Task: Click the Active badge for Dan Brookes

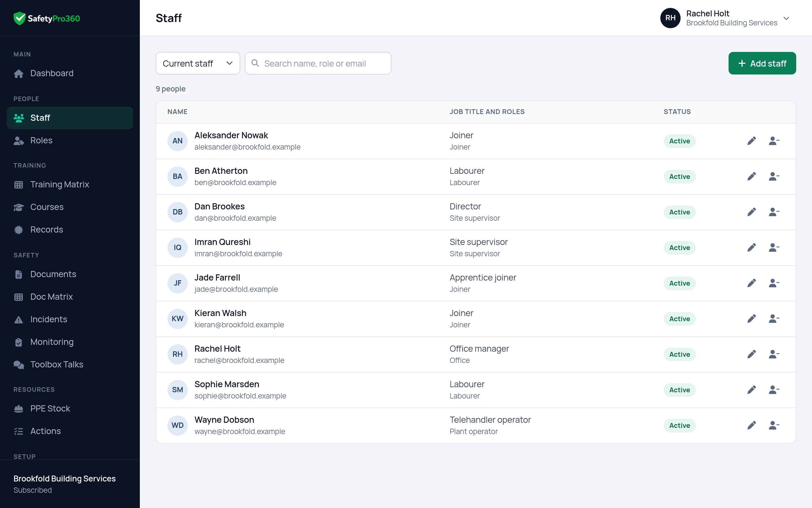Action: [679, 212]
